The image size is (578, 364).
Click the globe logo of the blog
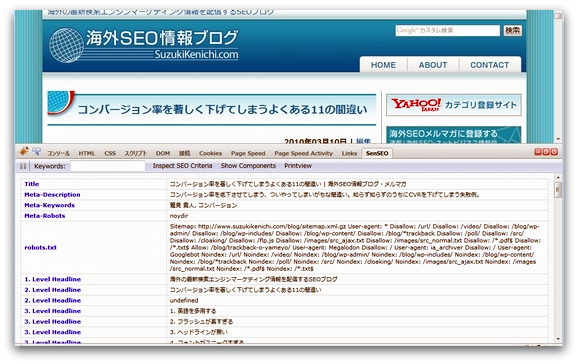[67, 45]
